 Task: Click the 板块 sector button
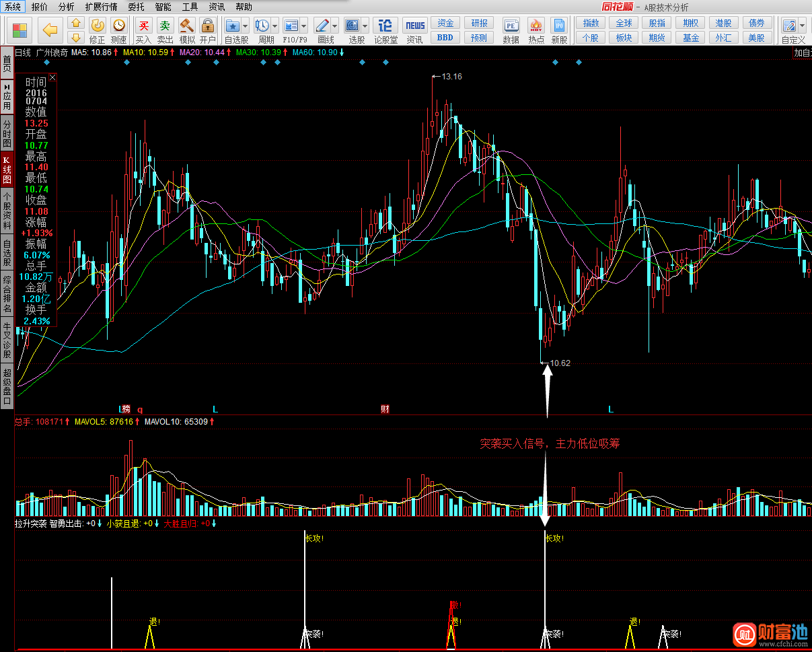[x=624, y=38]
